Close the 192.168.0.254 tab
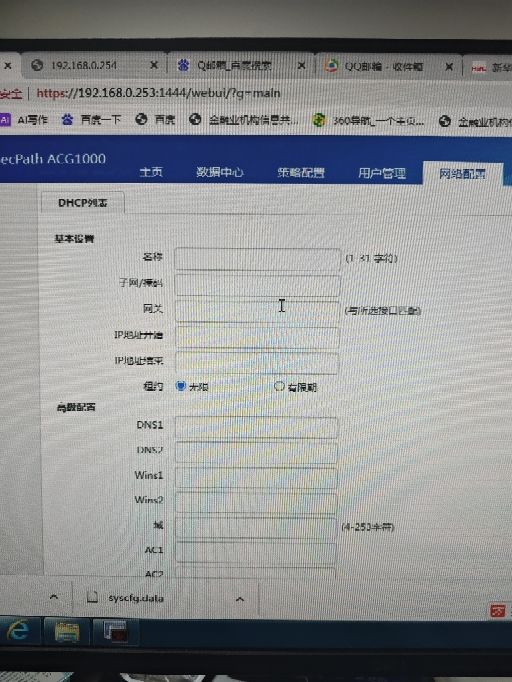 tap(154, 65)
